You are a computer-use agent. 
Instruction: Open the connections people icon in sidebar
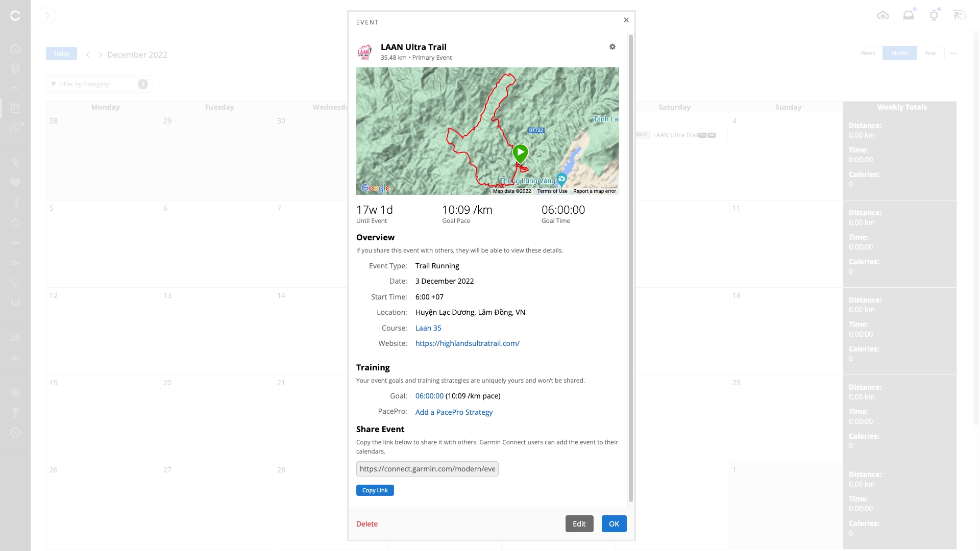(x=15, y=338)
